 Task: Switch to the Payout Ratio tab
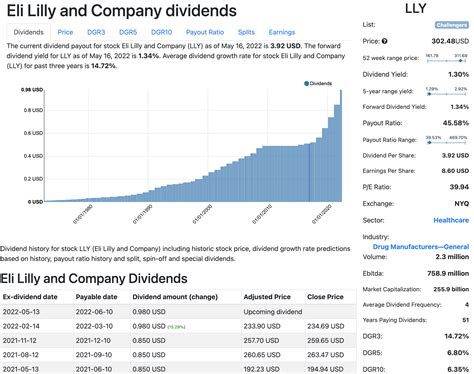[x=205, y=32]
